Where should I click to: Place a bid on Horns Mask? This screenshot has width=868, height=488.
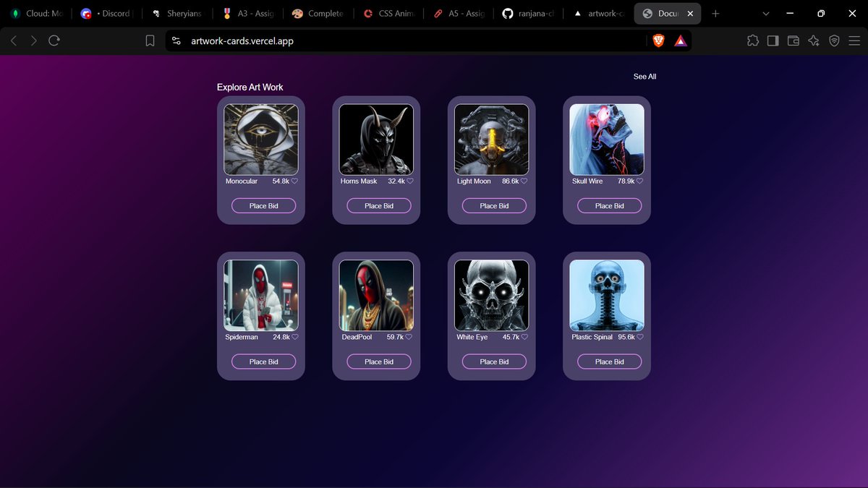point(379,206)
